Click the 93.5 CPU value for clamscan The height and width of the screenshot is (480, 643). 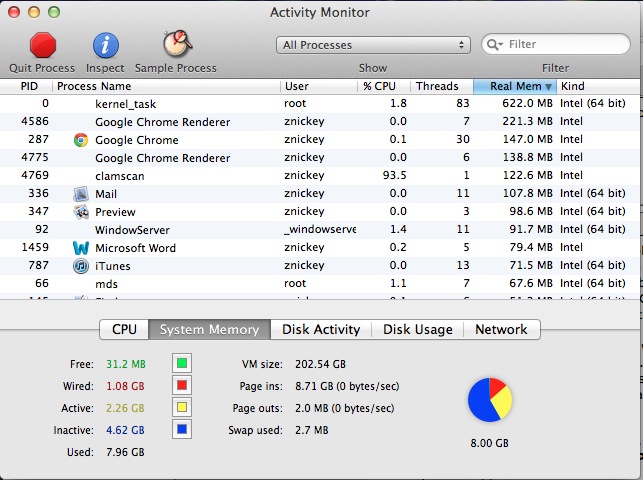click(394, 175)
